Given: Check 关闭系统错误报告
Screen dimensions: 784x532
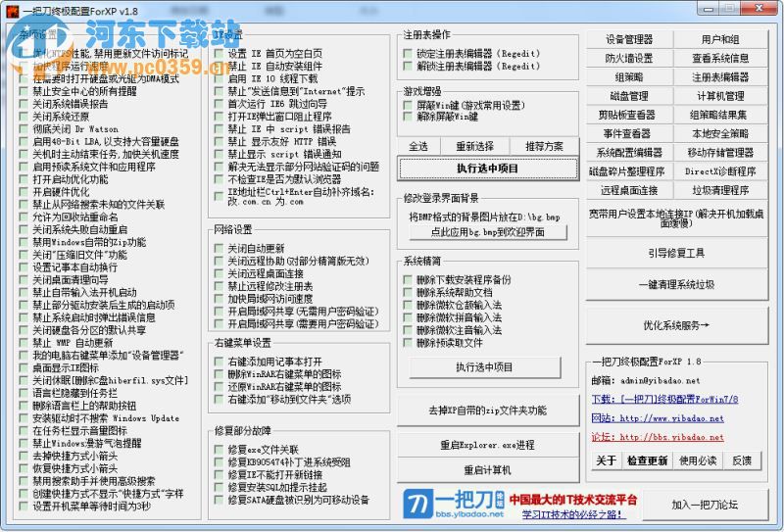Looking at the screenshot, I should point(24,104).
